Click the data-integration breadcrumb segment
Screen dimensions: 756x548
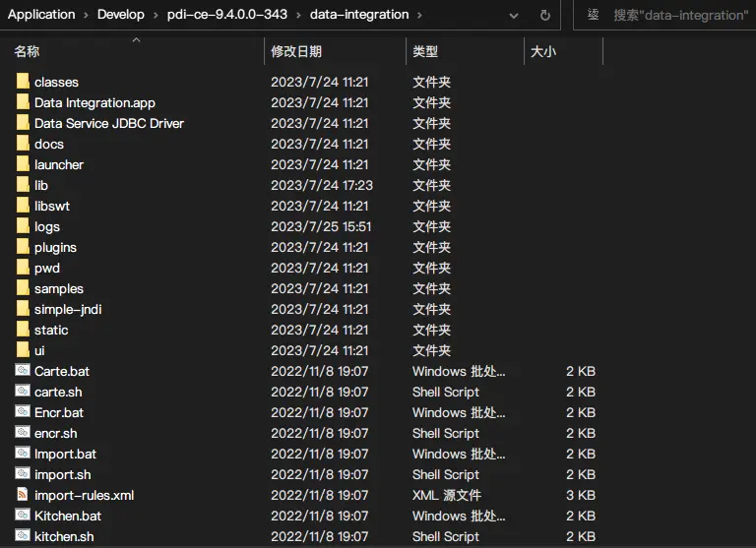[x=359, y=15]
